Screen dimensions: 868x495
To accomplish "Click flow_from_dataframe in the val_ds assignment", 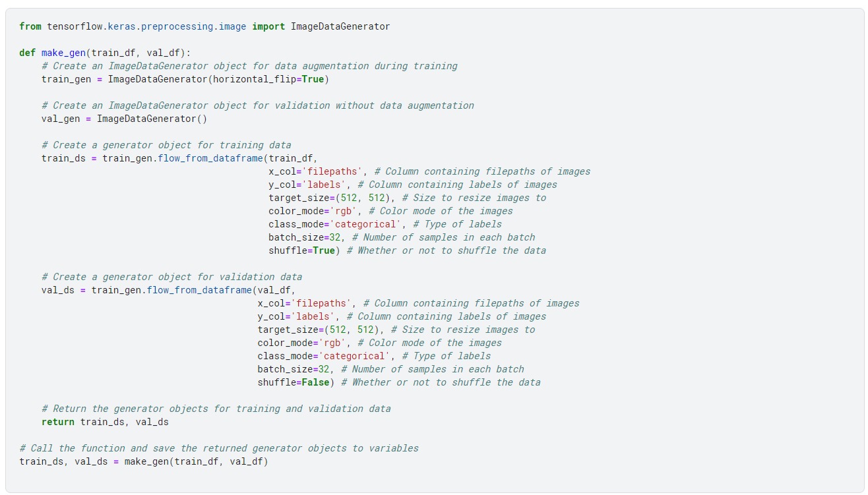I will (x=199, y=290).
